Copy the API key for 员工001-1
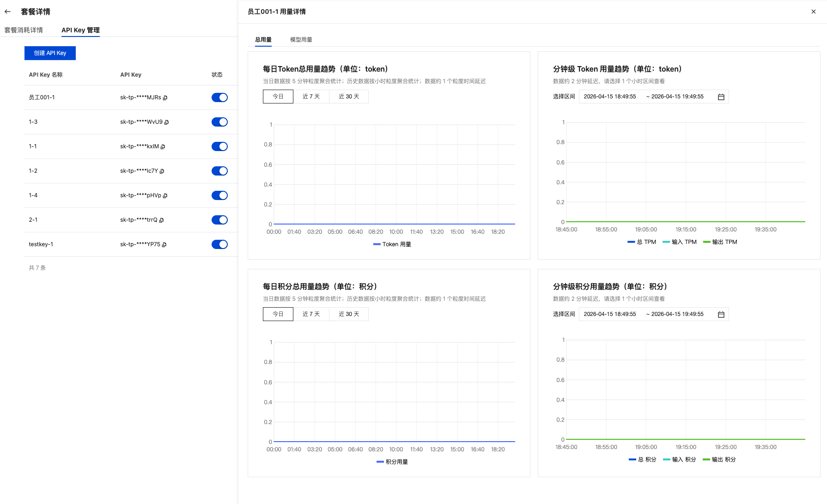Screen dimensions: 827x504 [x=165, y=98]
